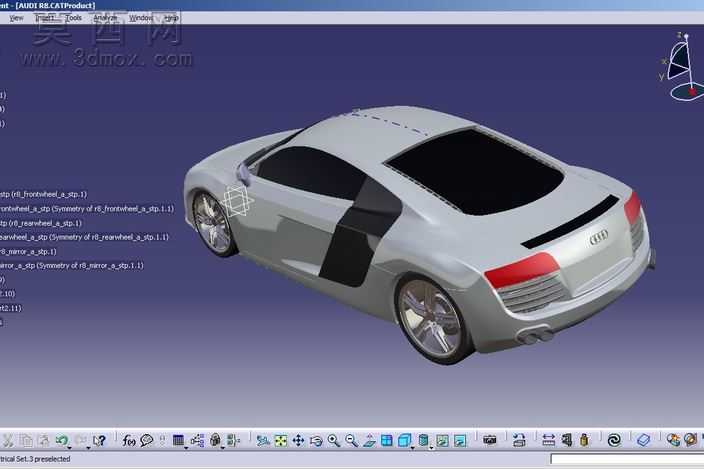The width and height of the screenshot is (704, 469).
Task: Open the Analyze menu
Action: (105, 18)
